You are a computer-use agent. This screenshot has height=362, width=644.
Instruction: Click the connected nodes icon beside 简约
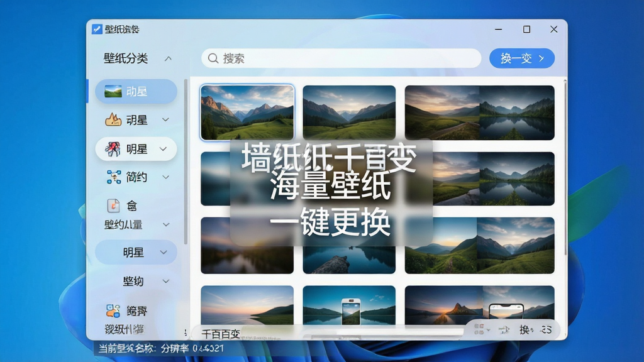click(x=114, y=177)
